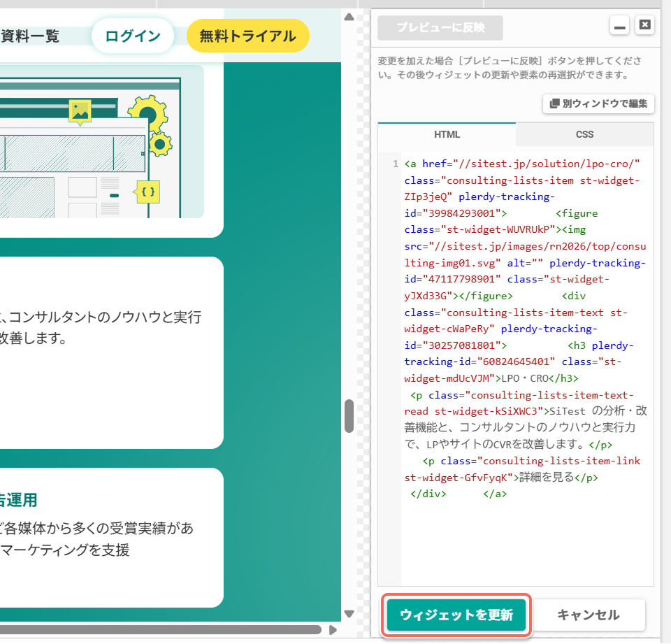The image size is (671, 644).
Task: Click the 無料トライアル button in preview
Action: pos(247,36)
